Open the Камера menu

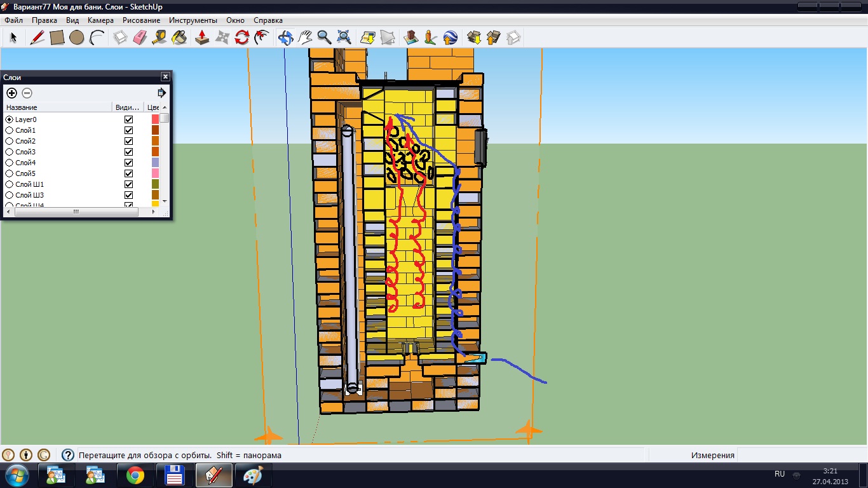click(100, 20)
